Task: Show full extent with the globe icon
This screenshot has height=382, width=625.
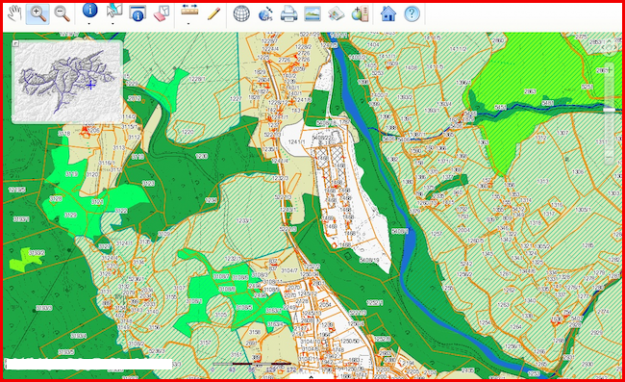Action: [x=241, y=14]
